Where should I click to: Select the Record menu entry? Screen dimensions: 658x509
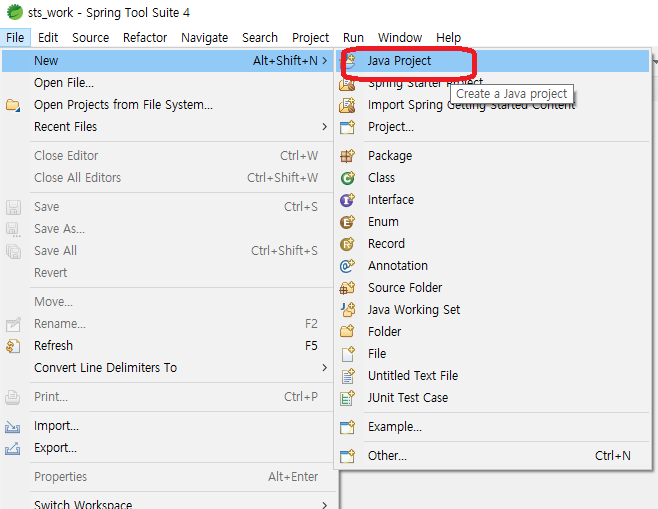pos(492,244)
